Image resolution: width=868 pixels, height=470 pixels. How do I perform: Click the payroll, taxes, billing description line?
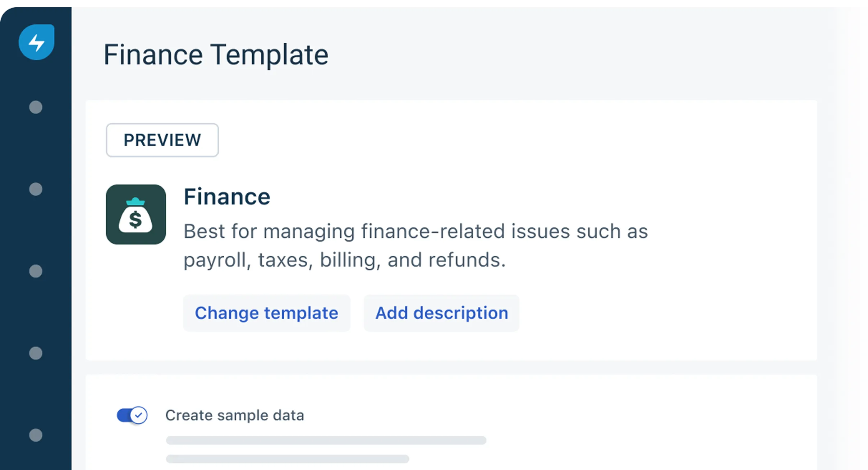[x=345, y=260]
